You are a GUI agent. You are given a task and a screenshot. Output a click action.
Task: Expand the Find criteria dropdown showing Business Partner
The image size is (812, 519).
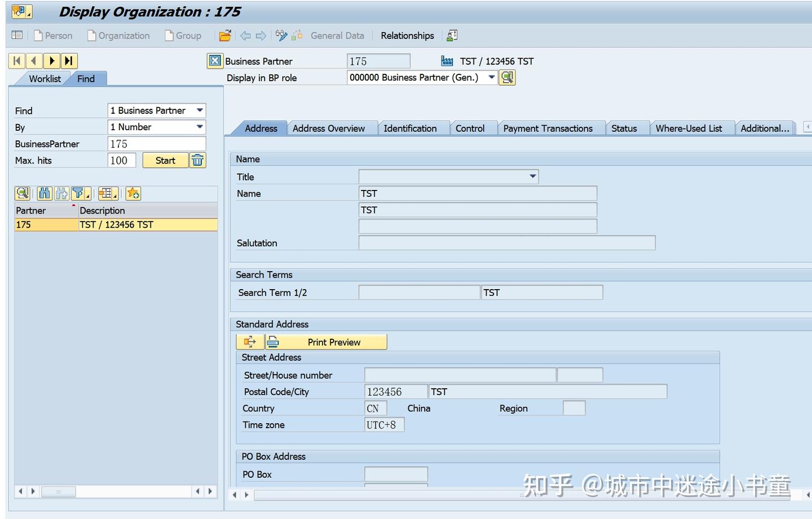click(x=199, y=110)
